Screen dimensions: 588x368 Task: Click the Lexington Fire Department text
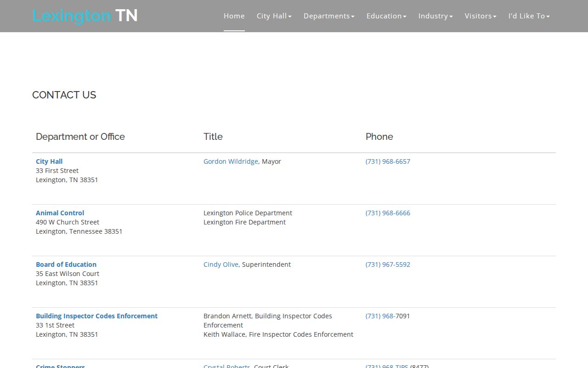244,222
